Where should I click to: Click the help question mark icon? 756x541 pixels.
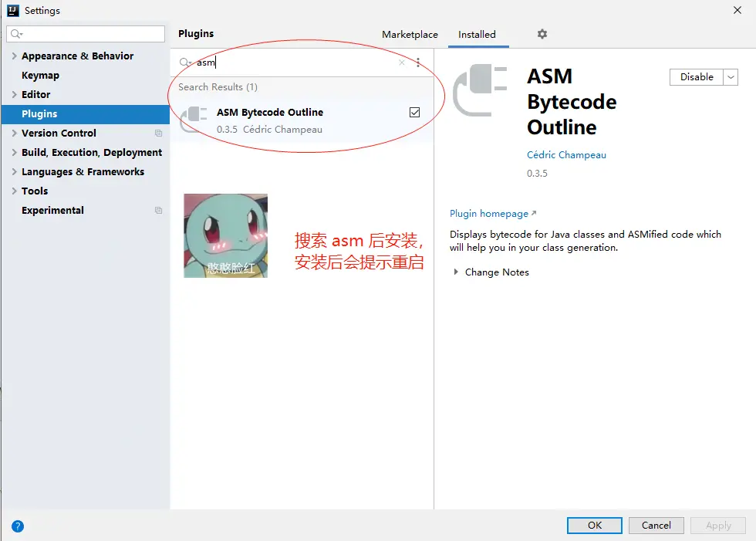17,526
